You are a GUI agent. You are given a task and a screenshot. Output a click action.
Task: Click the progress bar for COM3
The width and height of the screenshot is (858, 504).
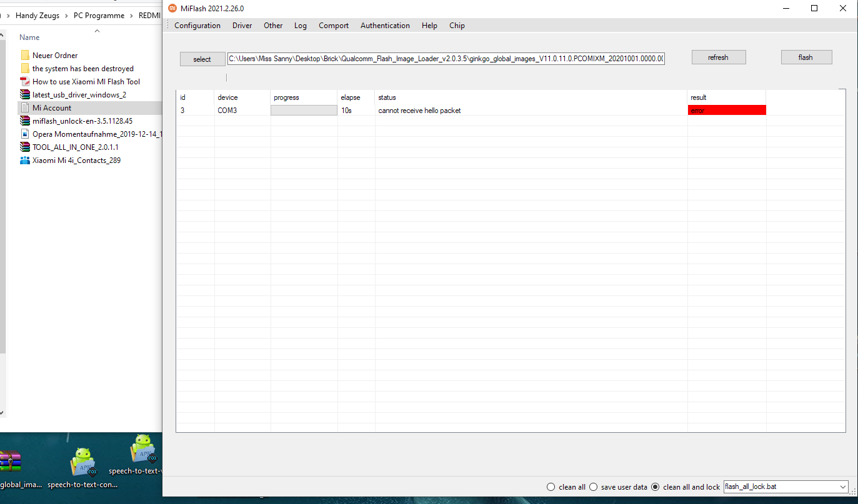point(304,111)
